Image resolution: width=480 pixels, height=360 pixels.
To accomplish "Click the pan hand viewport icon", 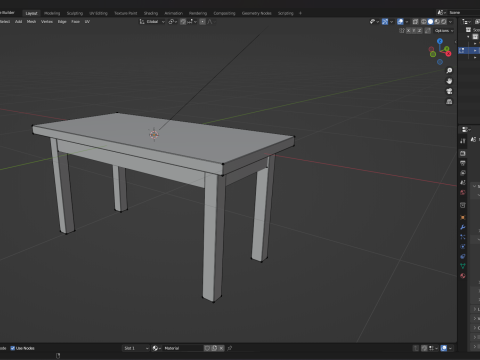I will tap(449, 81).
